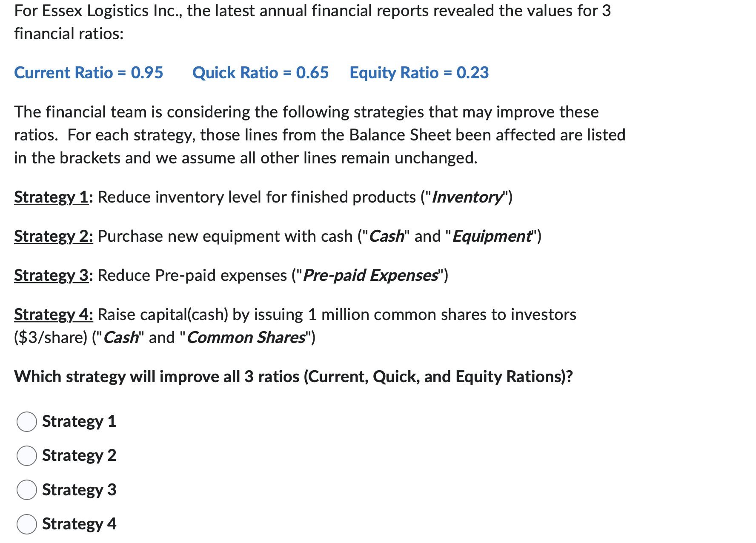Click the Strategy 2 answer label
The image size is (756, 543).
point(79,456)
